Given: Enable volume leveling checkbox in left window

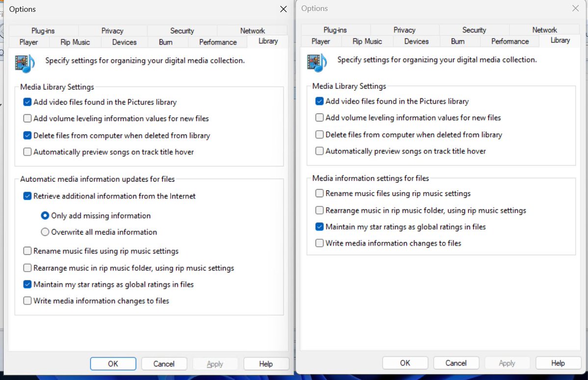Looking at the screenshot, I should pos(27,119).
